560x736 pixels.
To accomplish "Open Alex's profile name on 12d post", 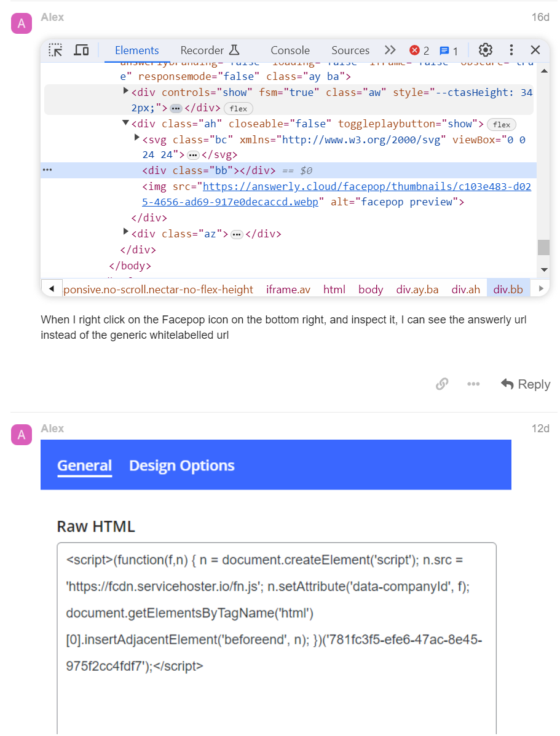I will (x=52, y=429).
